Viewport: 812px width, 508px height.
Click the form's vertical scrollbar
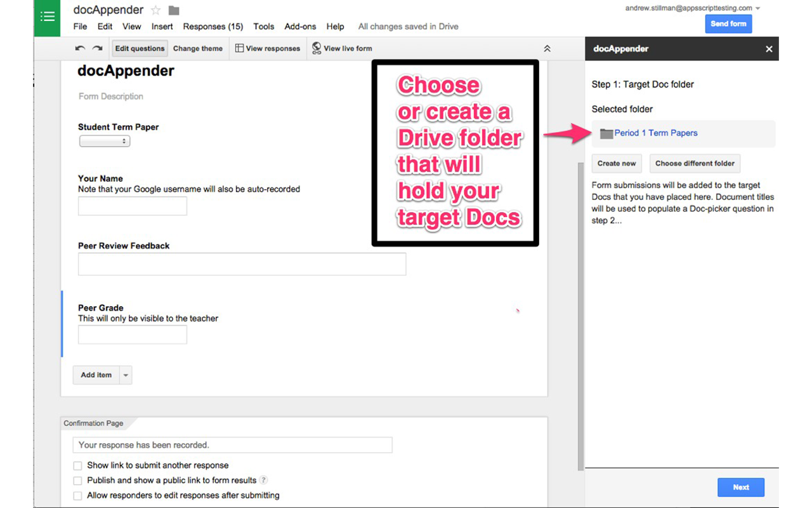580,316
